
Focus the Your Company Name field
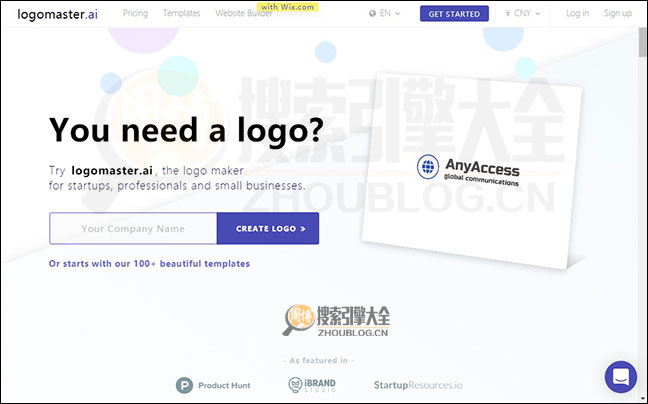tap(133, 228)
